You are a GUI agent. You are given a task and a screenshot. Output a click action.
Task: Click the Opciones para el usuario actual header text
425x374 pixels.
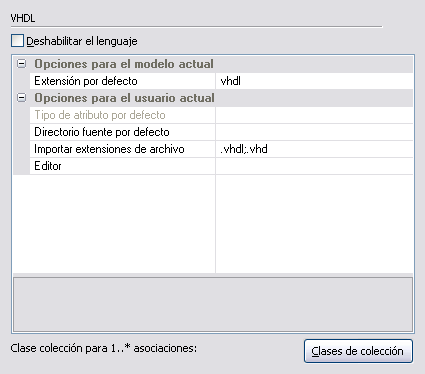[x=124, y=98]
